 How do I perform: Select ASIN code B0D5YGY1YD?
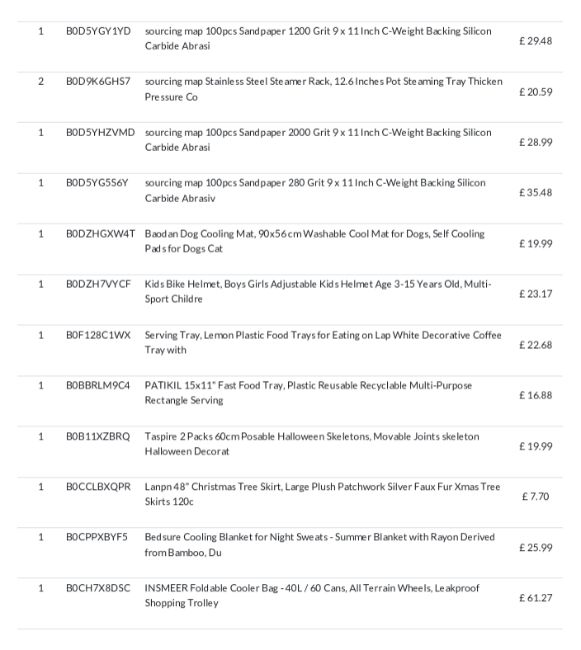pyautogui.click(x=98, y=31)
